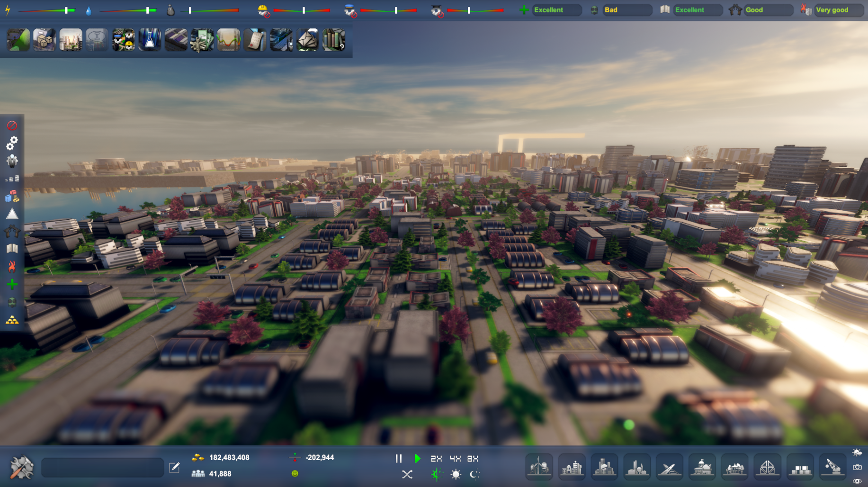Click the education rating Excellent indicator
Screen dimensions: 868x487
coord(698,10)
